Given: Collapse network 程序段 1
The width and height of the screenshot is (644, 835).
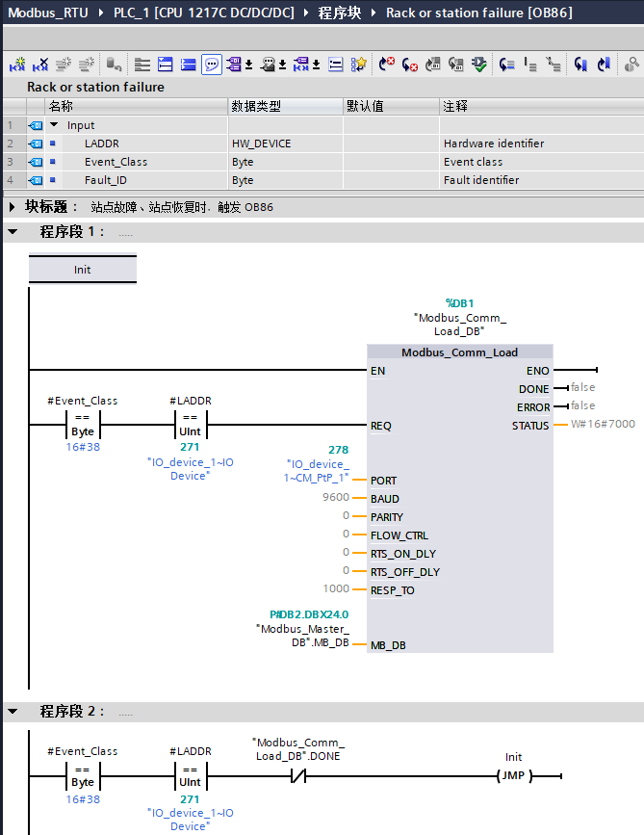Looking at the screenshot, I should [x=13, y=232].
